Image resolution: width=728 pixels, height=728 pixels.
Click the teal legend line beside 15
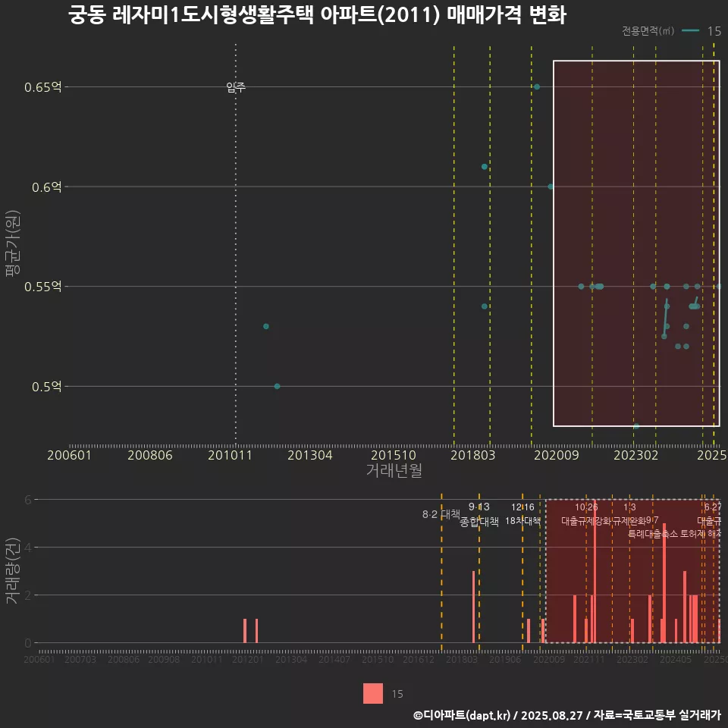(x=690, y=31)
